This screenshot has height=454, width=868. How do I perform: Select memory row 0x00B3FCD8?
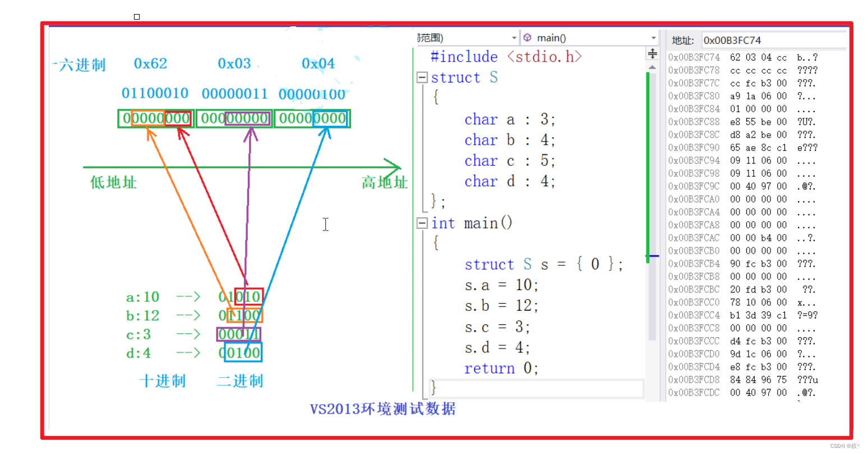pos(743,380)
